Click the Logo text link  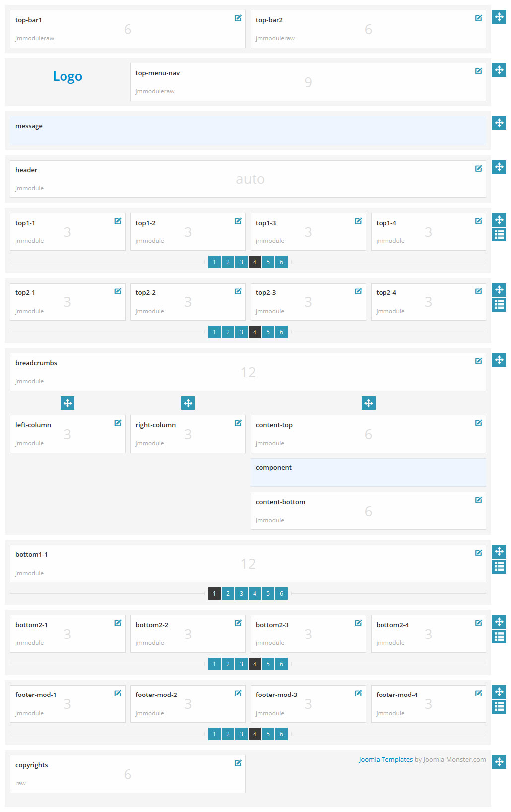(x=67, y=76)
